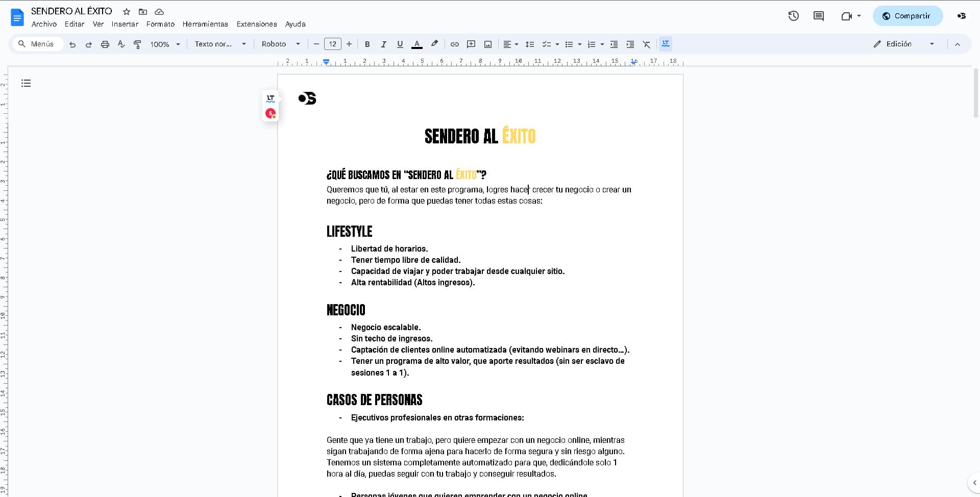Show all comments icon in header
The height and width of the screenshot is (497, 980).
click(819, 16)
